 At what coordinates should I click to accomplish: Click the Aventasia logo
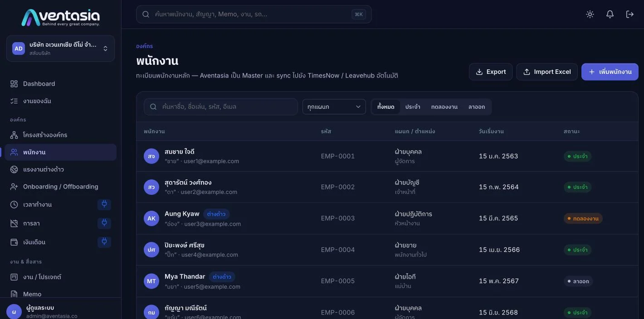tap(60, 18)
